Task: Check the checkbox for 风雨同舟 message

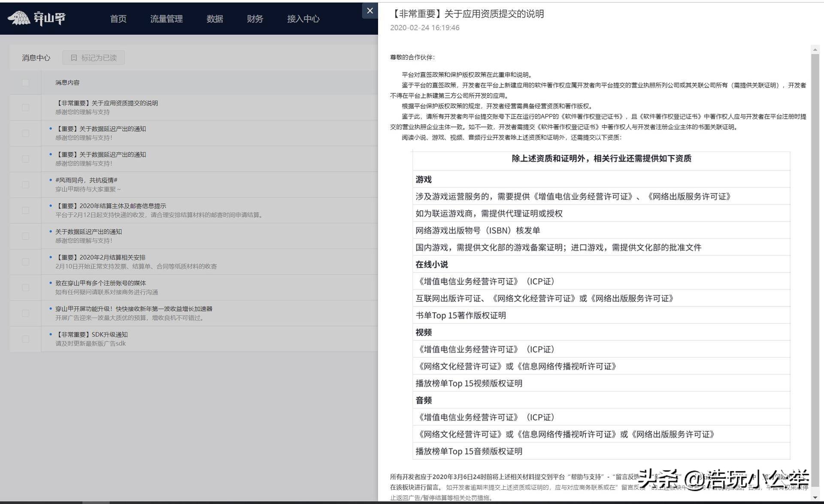Action: 26,184
